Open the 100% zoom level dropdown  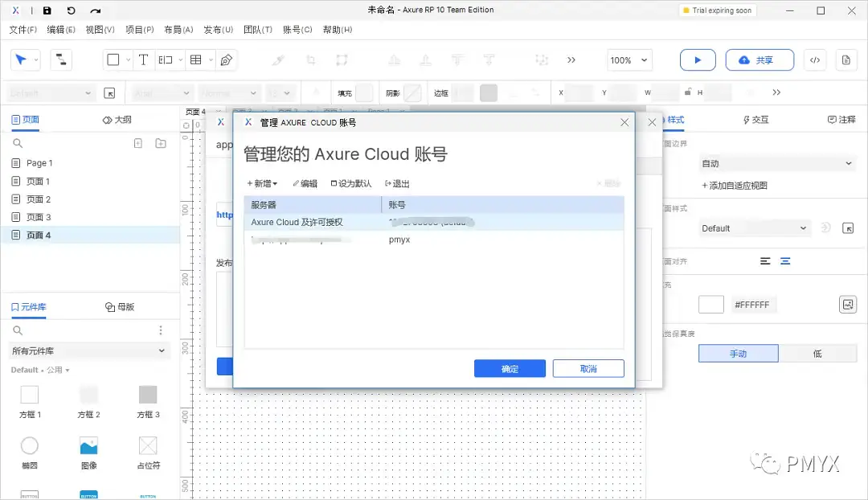pos(629,59)
